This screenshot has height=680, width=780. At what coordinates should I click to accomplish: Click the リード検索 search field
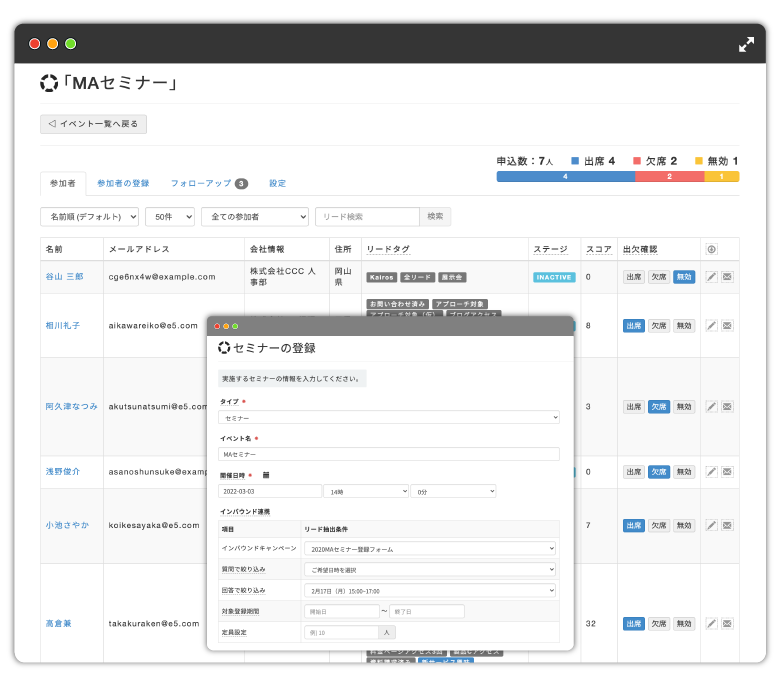(366, 216)
